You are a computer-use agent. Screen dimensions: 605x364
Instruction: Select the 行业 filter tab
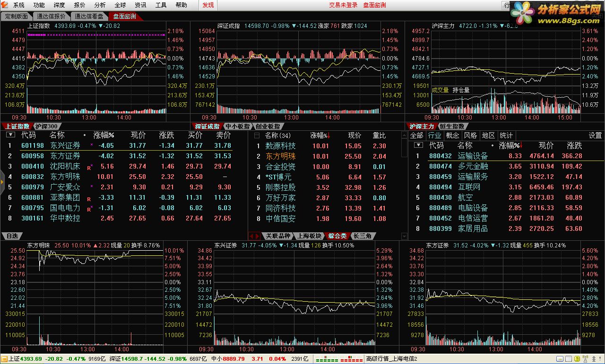(x=434, y=135)
